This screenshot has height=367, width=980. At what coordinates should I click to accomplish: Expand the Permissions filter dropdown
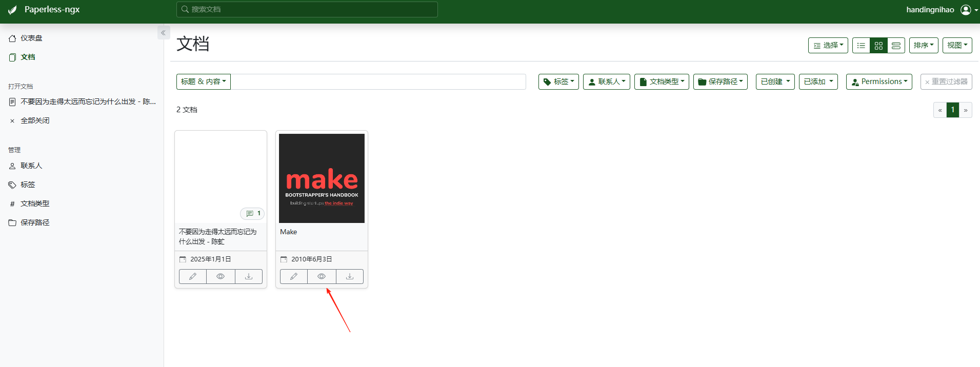[x=879, y=81]
